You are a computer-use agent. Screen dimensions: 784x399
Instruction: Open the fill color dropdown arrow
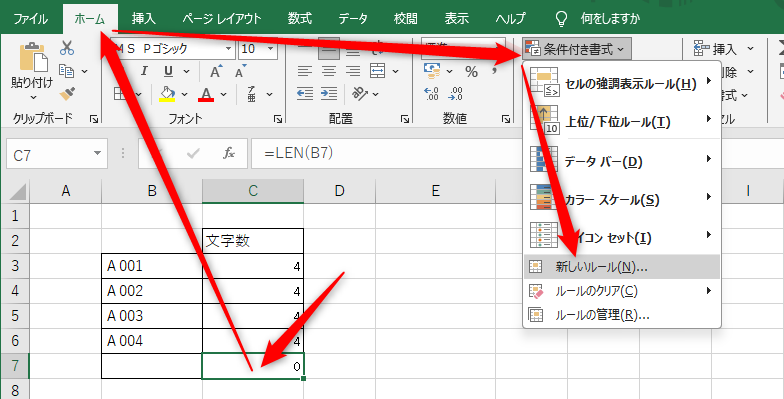click(x=184, y=94)
